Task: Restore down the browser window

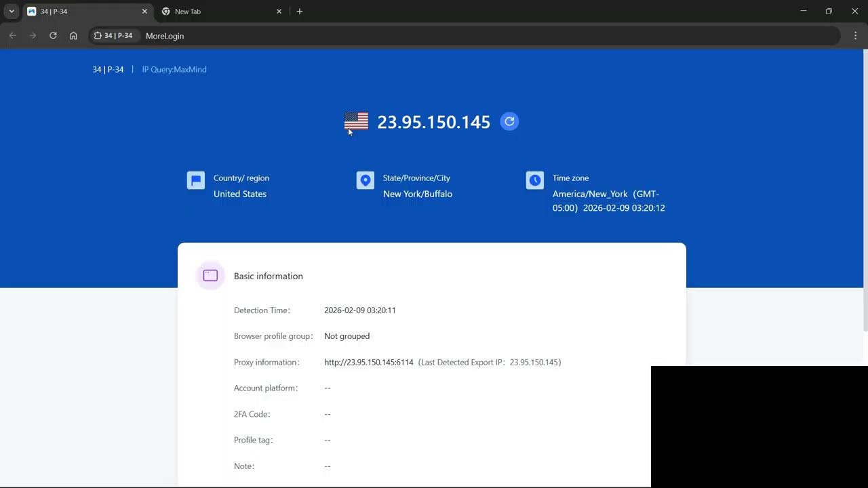Action: (829, 11)
